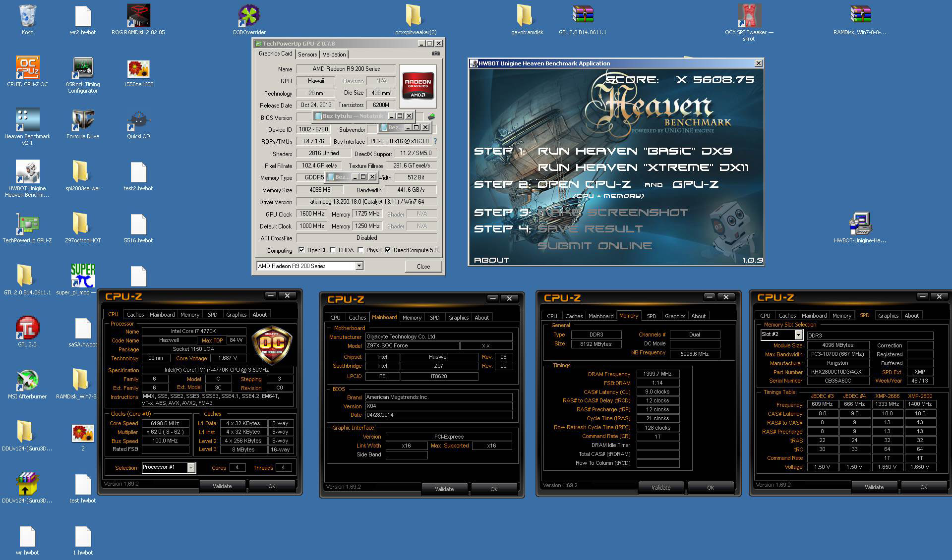The width and height of the screenshot is (952, 560).
Task: Click the ABOUT link in Heaven Benchmark
Action: point(491,260)
